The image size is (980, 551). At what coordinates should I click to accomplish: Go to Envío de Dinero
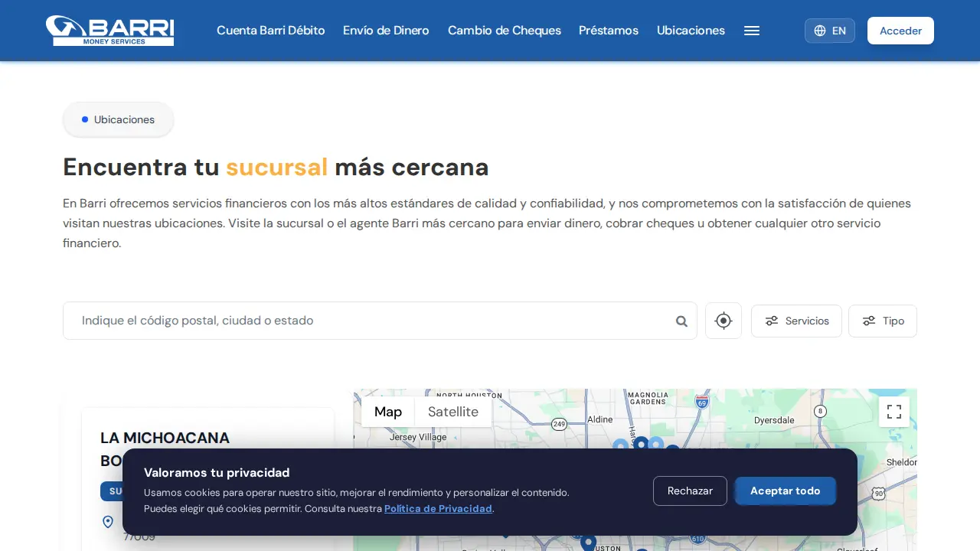387,31
